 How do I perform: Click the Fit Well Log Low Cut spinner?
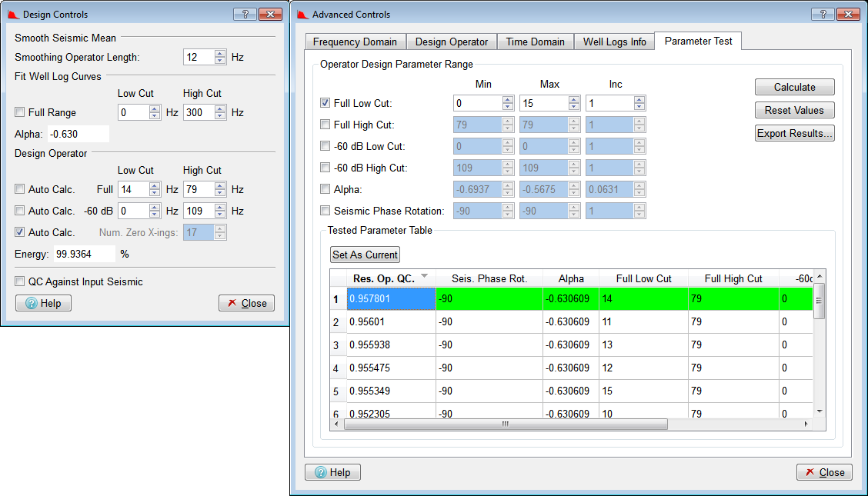click(155, 112)
